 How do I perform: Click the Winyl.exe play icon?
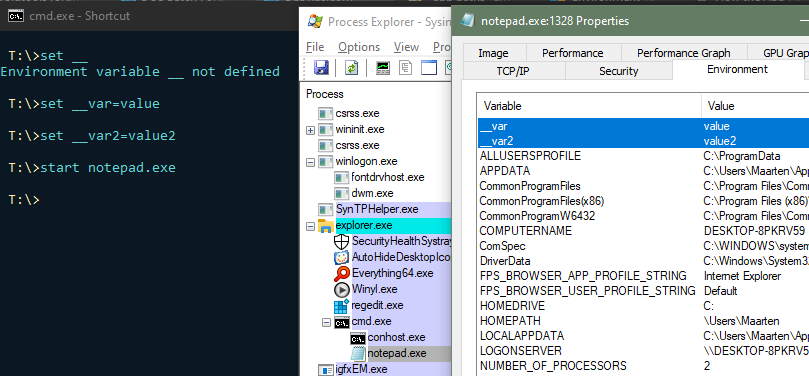click(x=342, y=289)
